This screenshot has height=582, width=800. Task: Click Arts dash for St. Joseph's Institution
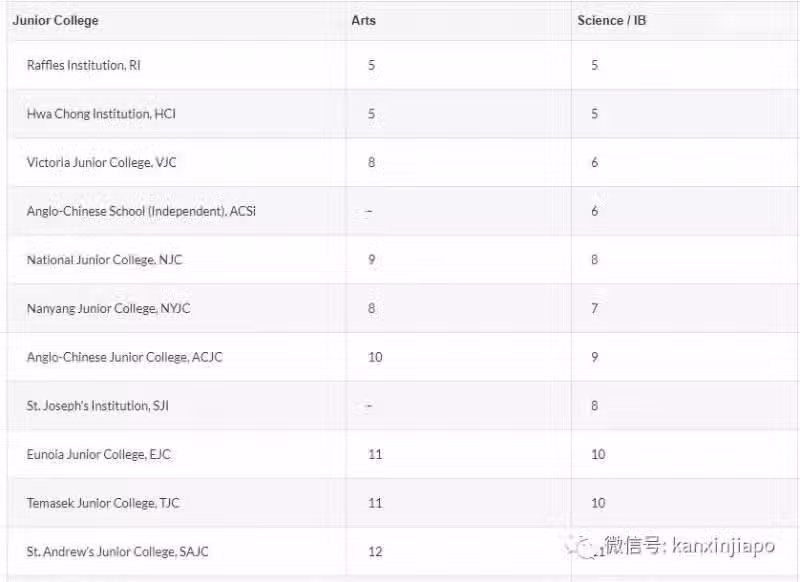[x=369, y=406]
